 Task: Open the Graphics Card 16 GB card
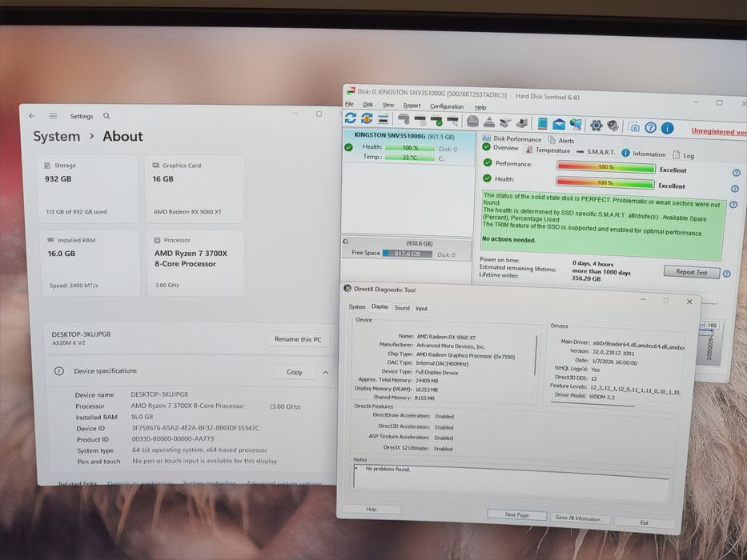click(195, 188)
